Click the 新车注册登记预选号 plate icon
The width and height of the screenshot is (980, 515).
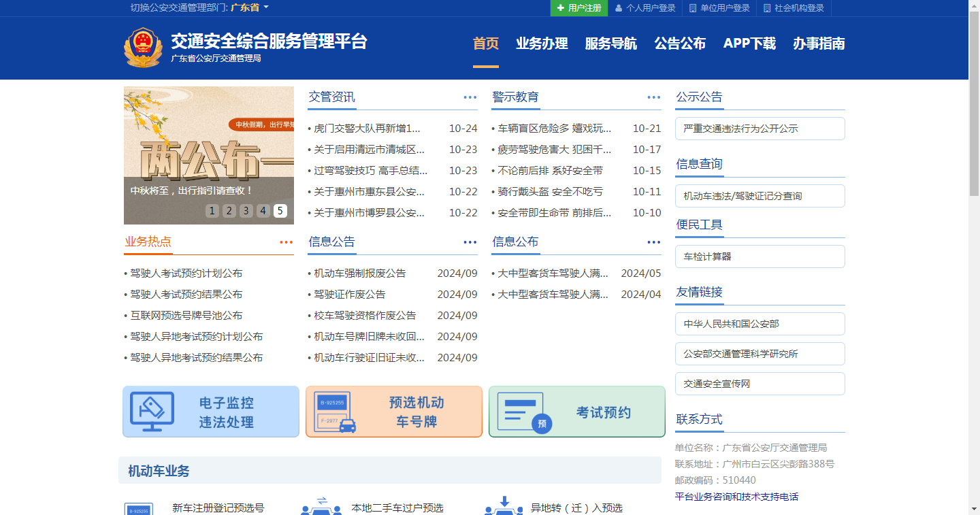pyautogui.click(x=138, y=509)
